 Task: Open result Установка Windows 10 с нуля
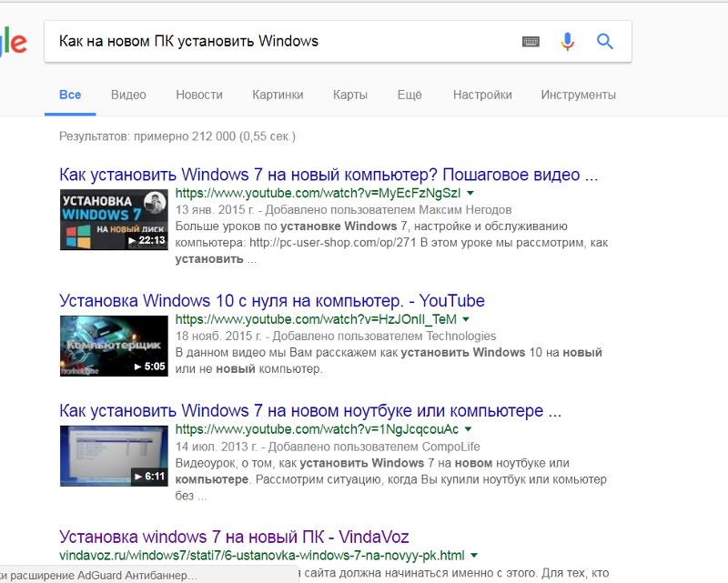272,301
